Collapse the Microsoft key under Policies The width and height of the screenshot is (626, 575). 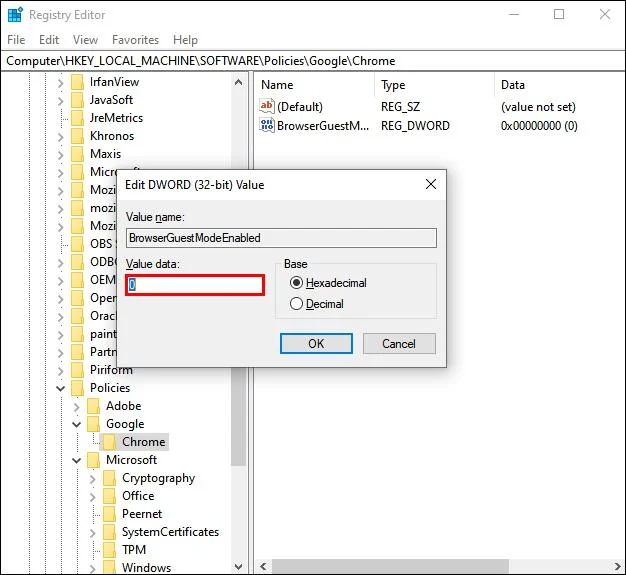[77, 460]
